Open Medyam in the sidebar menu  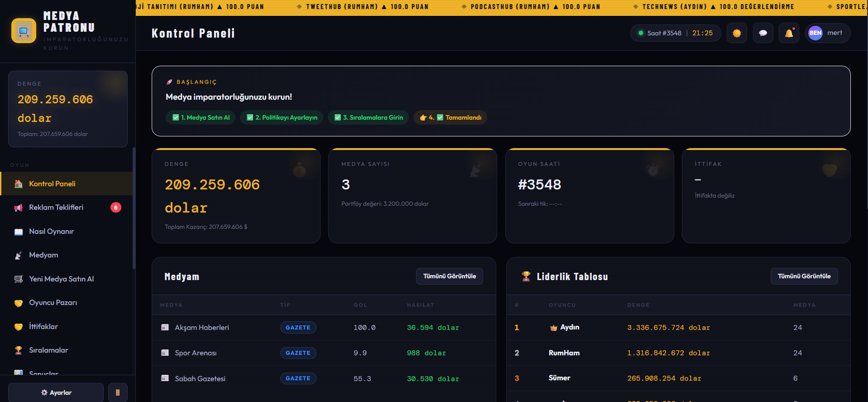coord(67,255)
